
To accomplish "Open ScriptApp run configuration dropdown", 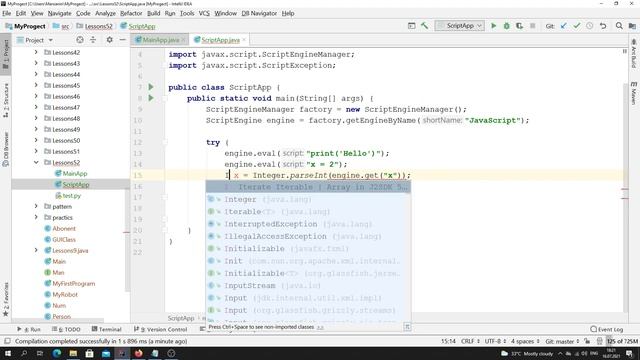I will (x=460, y=26).
